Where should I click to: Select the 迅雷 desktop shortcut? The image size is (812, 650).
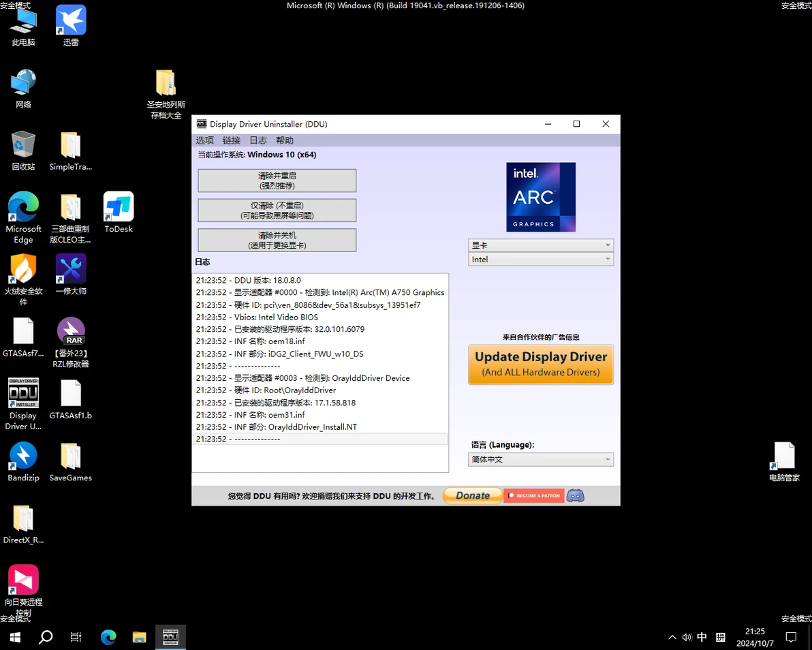coord(71,26)
